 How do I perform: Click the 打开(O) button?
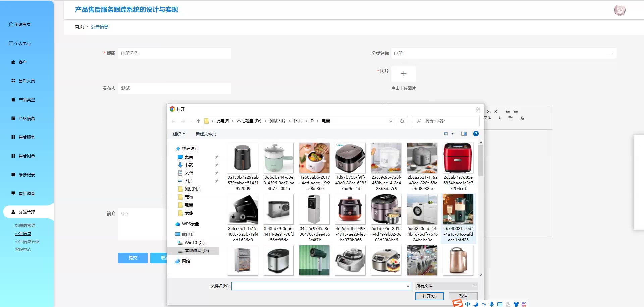[430, 296]
